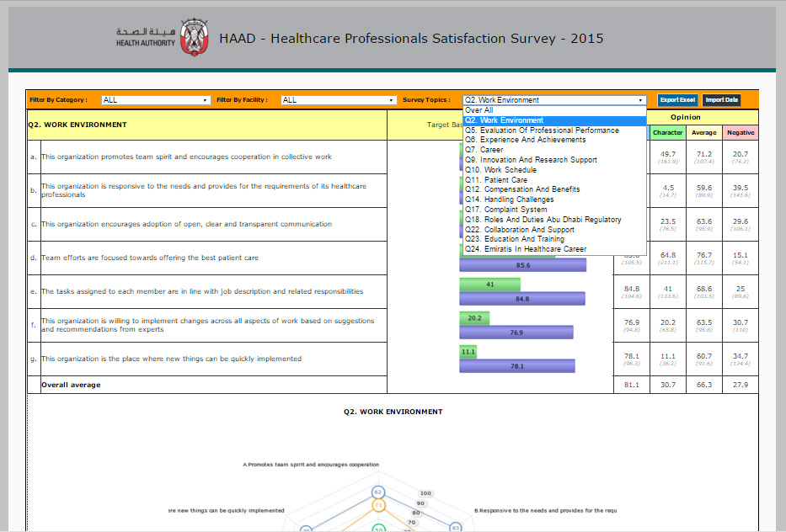Click statement a about team spirit
The height and width of the screenshot is (532, 786).
tap(186, 157)
